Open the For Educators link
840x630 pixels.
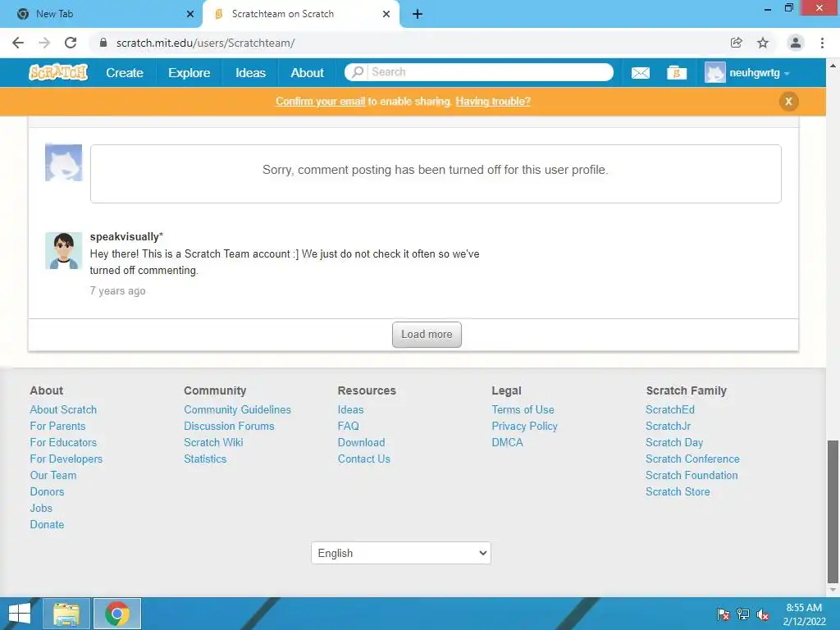pyautogui.click(x=63, y=442)
